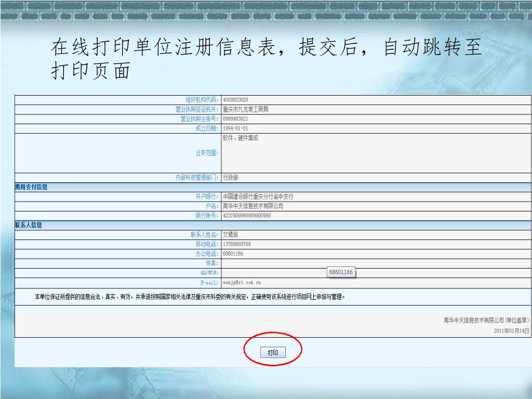Click the 联系人姓名 label
The height and width of the screenshot is (399, 532).
(x=205, y=234)
